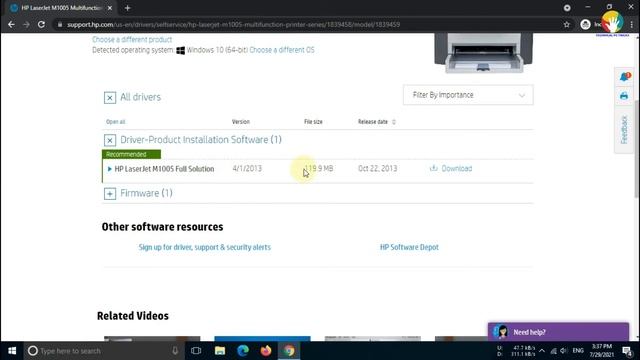
Task: Click the Version column header
Action: pos(240,122)
